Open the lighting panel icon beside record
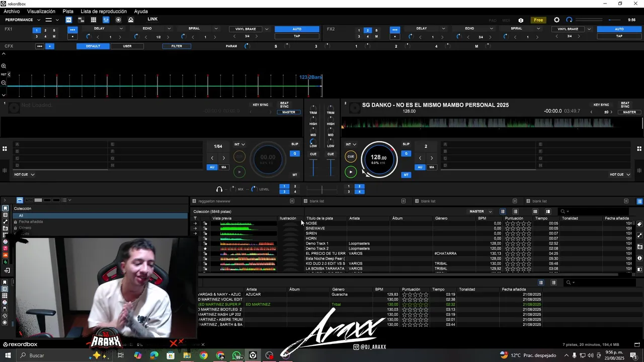This screenshot has height=362, width=644. [131, 20]
